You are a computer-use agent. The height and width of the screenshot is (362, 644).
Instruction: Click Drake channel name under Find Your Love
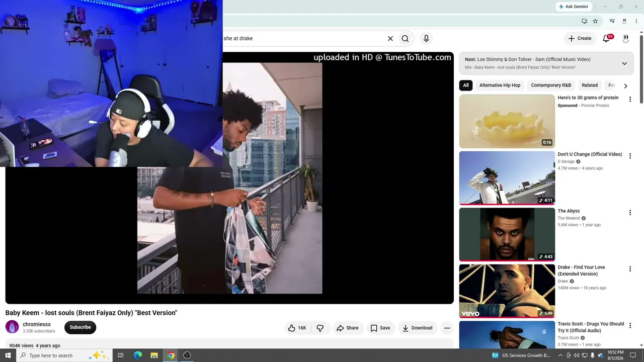(562, 282)
